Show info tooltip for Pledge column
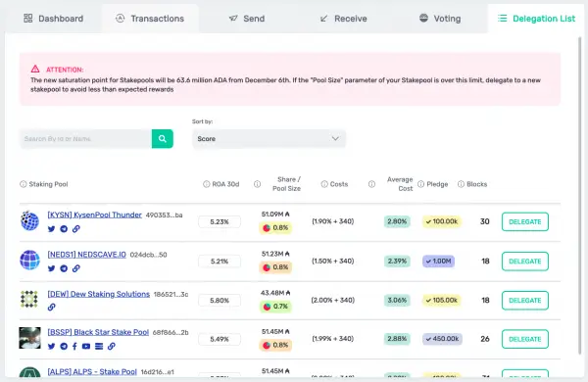 [x=420, y=184]
